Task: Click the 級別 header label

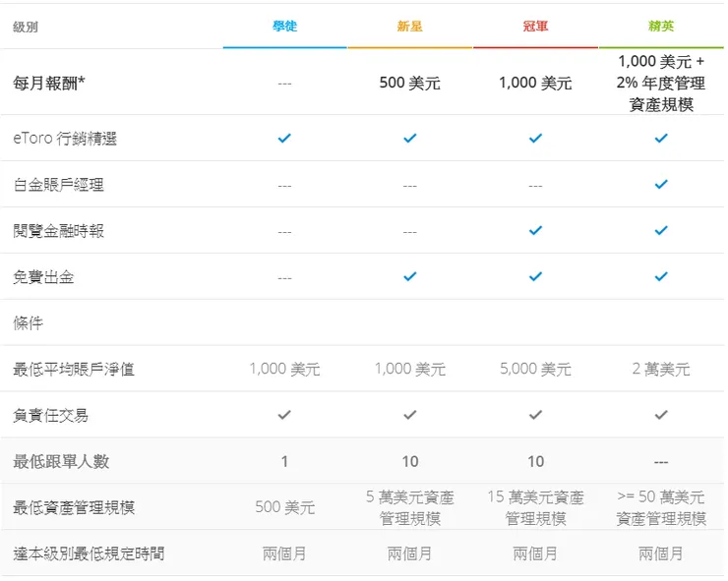Action: [26, 27]
